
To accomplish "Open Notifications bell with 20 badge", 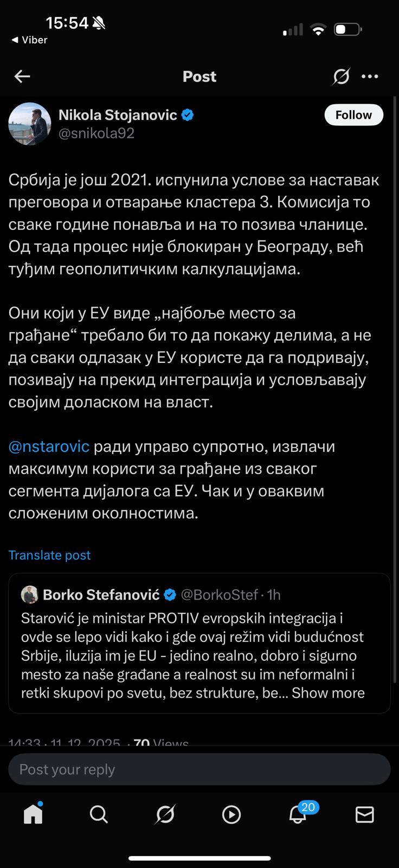I will coord(298,814).
